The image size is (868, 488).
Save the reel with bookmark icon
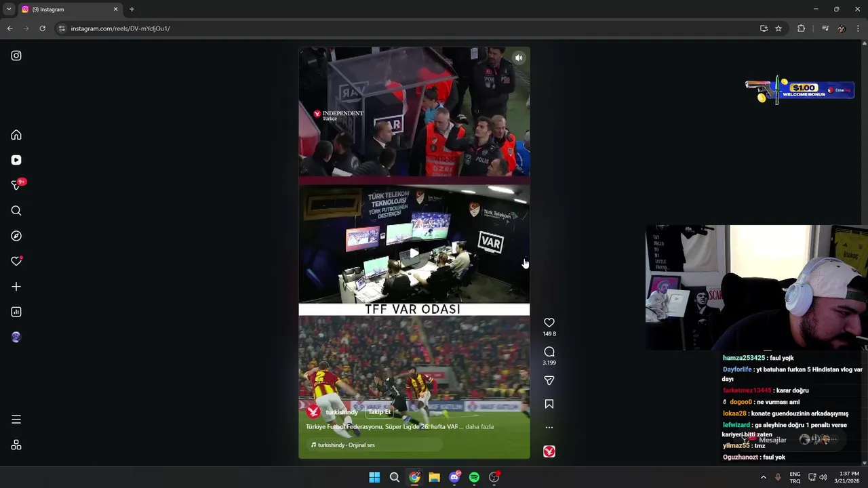[x=549, y=404]
